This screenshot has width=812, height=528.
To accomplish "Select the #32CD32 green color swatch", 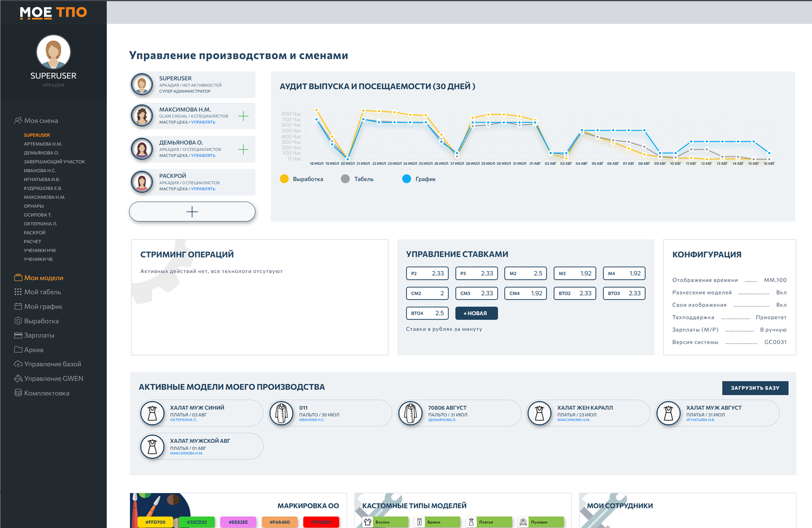I will coord(197,522).
